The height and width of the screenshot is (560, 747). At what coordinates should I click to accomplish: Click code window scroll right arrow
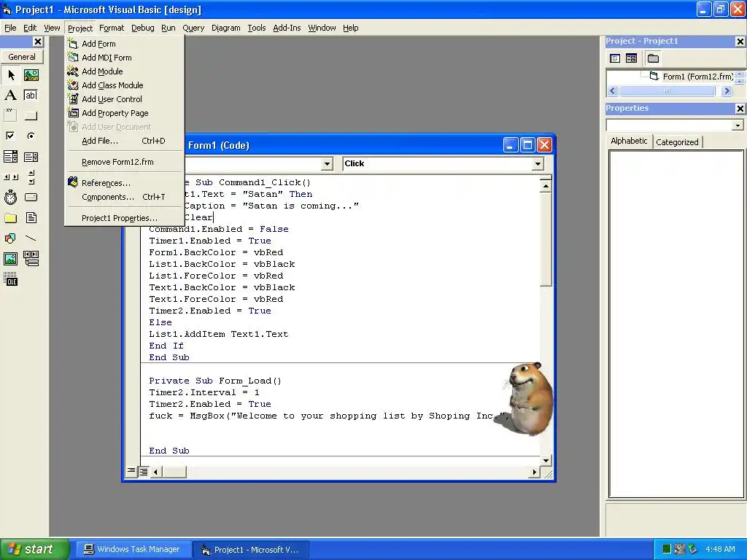[x=535, y=472]
